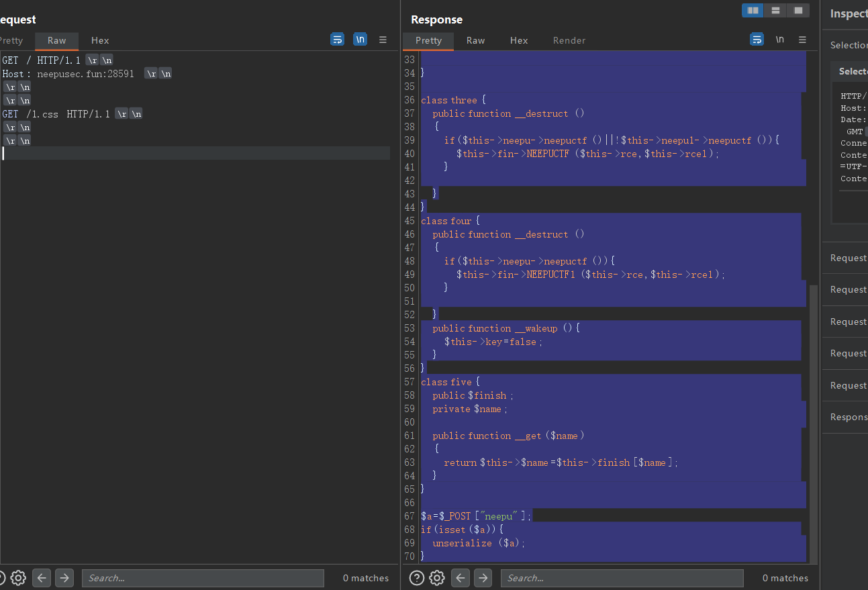Click the 'Selection' label in Inspector
This screenshot has height=590, width=868.
point(849,45)
